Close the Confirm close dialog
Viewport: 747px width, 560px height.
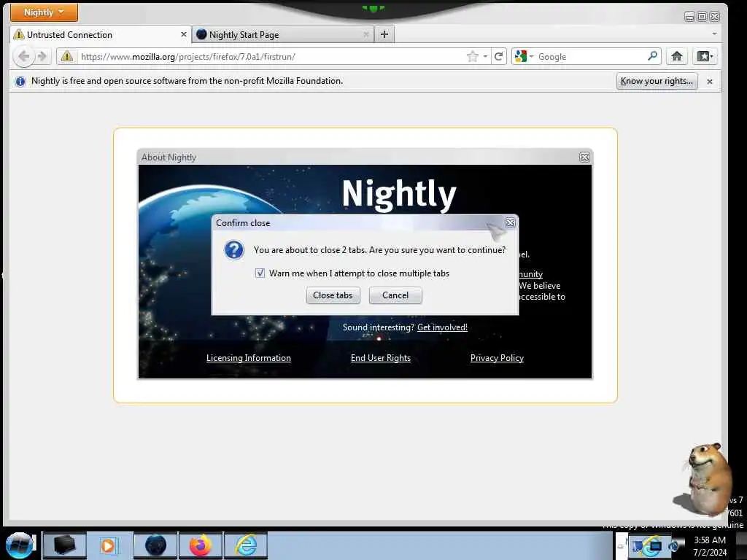pos(510,223)
